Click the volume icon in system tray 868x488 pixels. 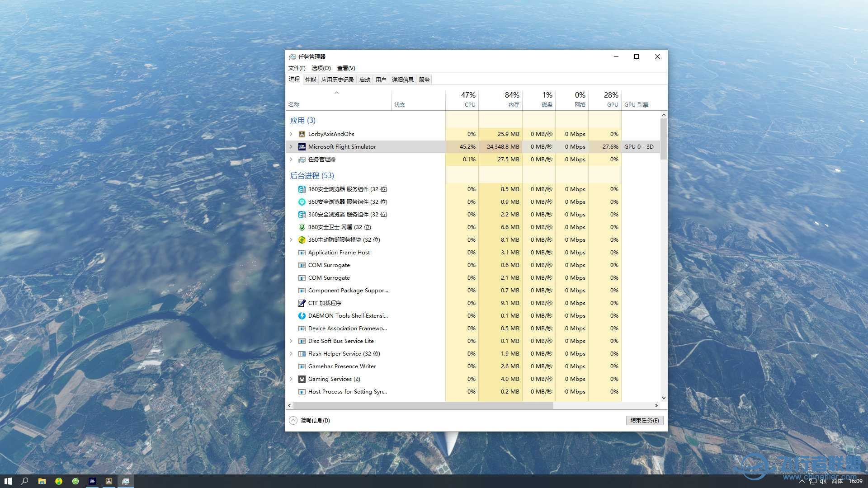pos(823,481)
